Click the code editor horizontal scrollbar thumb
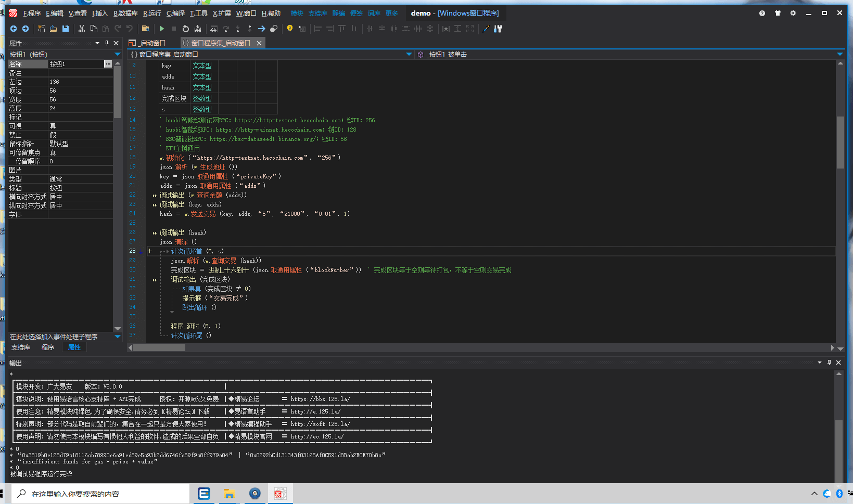Viewport: 853px width, 504px height. tap(159, 347)
